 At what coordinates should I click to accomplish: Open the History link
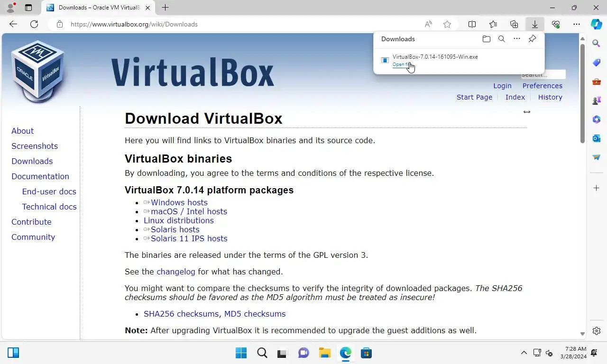point(550,97)
